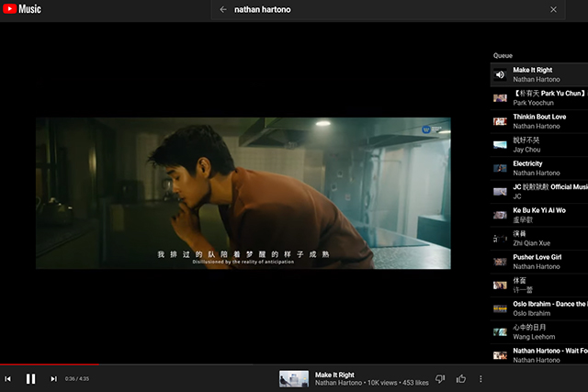Pause the playing song
This screenshot has width=588, height=392.
(30, 379)
